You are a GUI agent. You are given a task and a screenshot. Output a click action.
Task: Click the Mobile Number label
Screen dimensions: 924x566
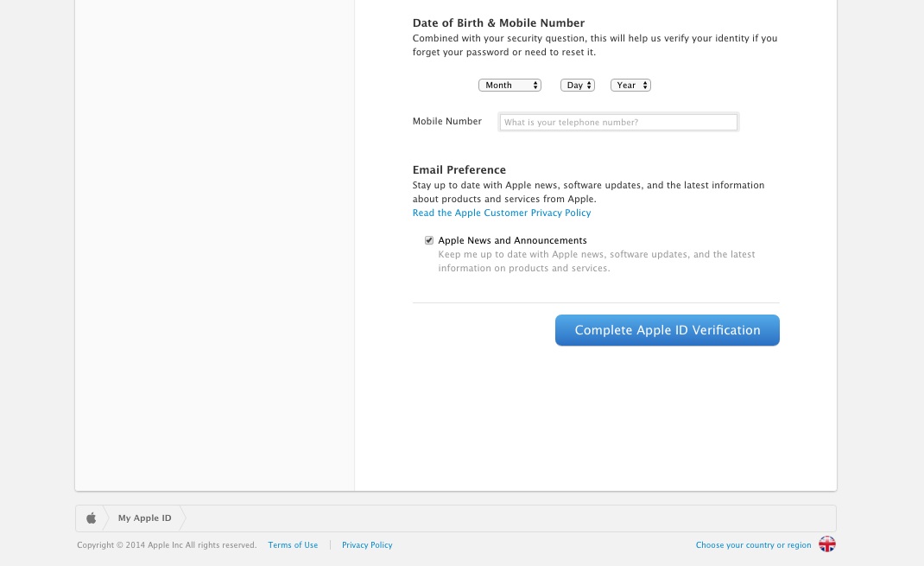(446, 121)
